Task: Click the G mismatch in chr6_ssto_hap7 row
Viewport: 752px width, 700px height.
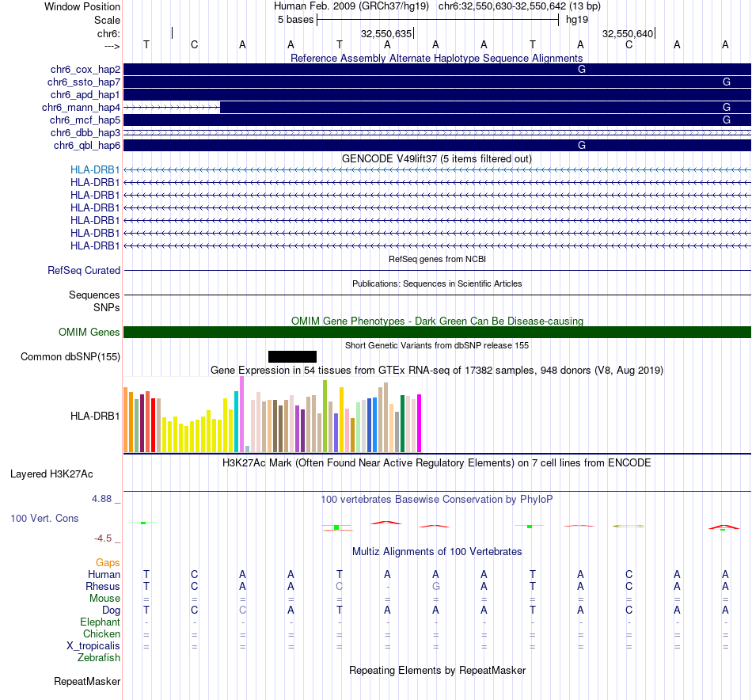Action: (727, 82)
